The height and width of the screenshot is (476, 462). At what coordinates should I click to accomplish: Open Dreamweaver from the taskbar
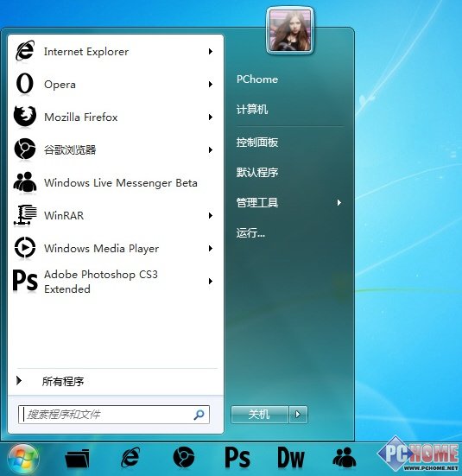290,458
